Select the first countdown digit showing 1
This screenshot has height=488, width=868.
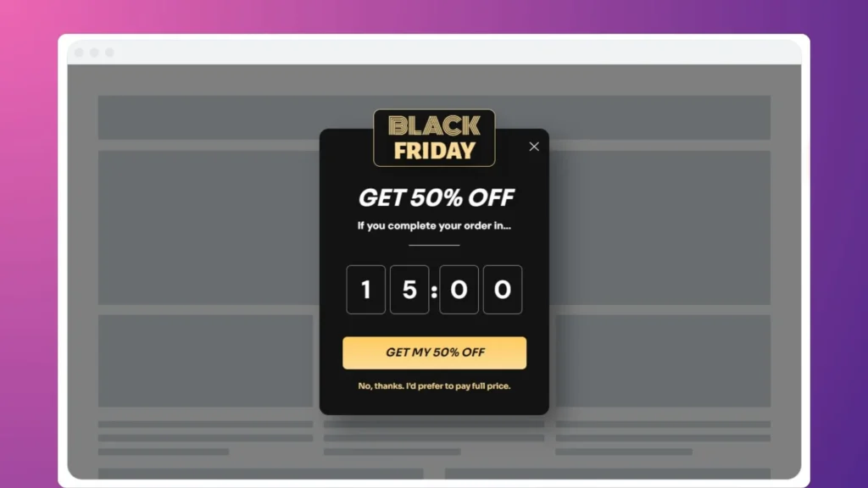point(365,289)
